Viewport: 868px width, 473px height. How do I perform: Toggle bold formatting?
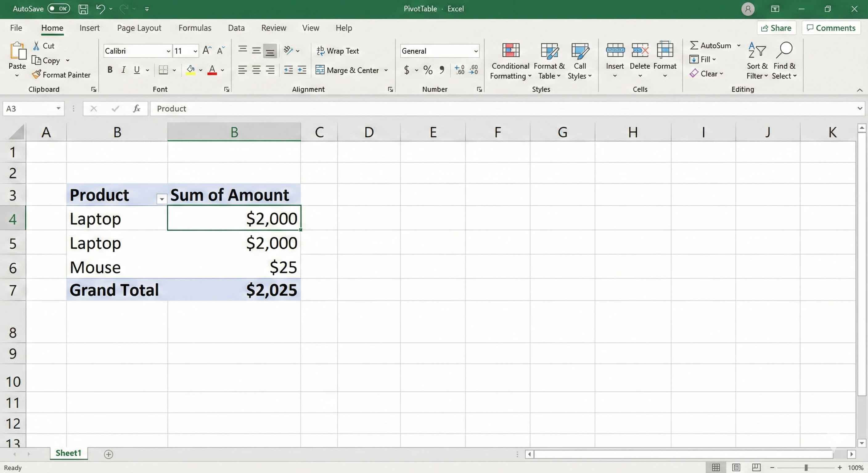(x=110, y=70)
